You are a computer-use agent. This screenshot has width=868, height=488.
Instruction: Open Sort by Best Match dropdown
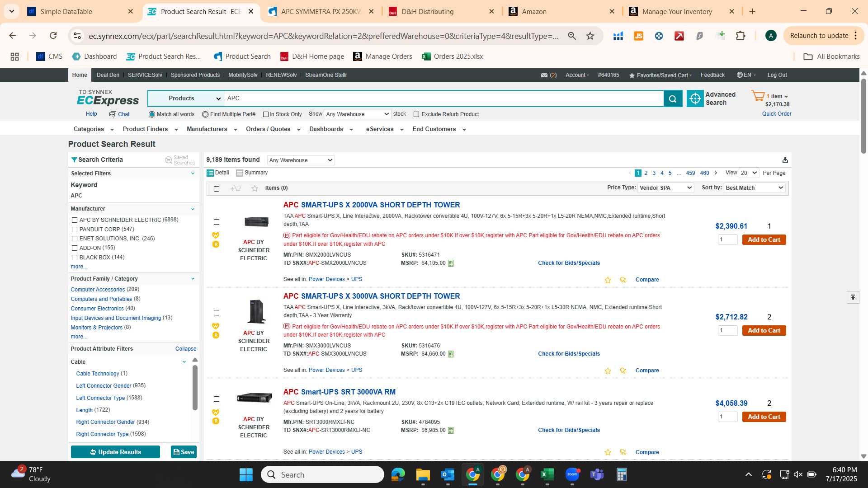pyautogui.click(x=755, y=188)
